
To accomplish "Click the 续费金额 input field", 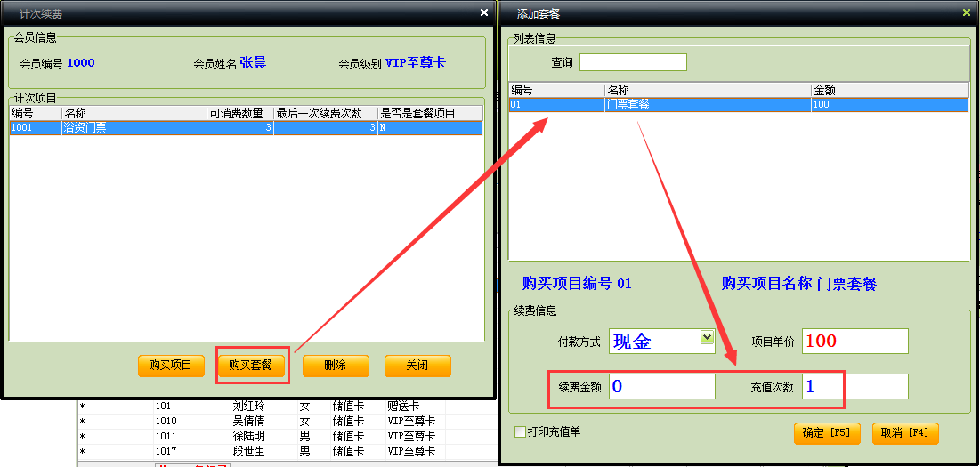I will pos(662,386).
